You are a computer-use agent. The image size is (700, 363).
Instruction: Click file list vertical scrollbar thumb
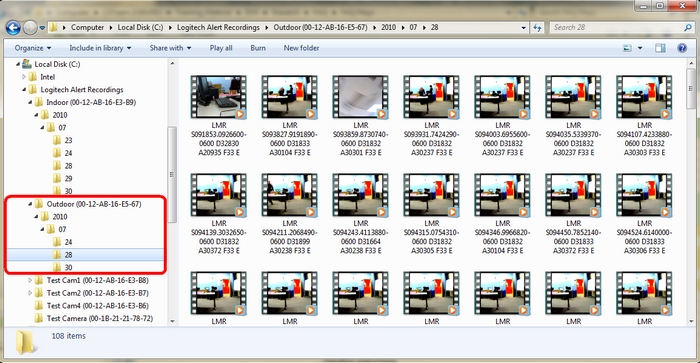pos(692,88)
